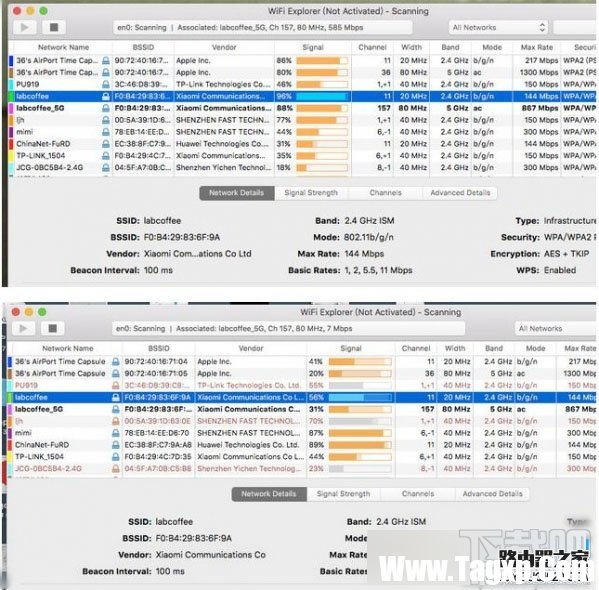Click lock icon of TP-LINK_1504 in top window
Image resolution: width=599 pixels, height=590 pixels.
pos(106,156)
